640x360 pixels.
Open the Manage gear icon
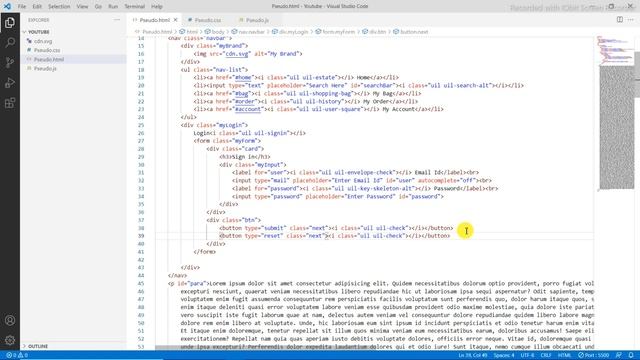(10, 340)
